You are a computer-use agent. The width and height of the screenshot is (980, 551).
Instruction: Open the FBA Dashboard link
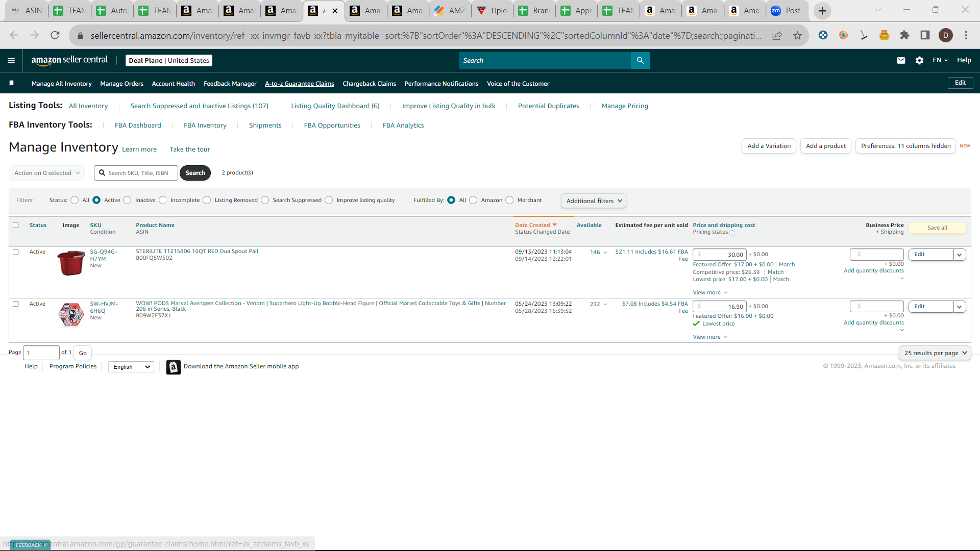[138, 126]
